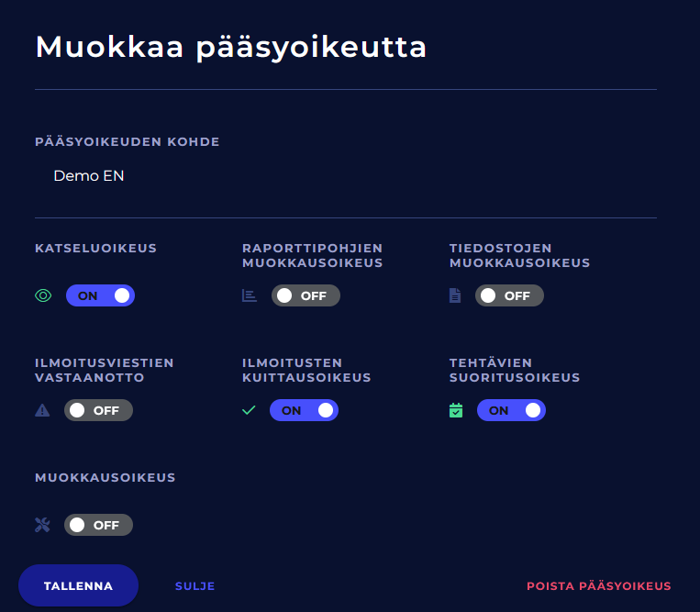Click the Muokkaa pääsyoikeutta heading
700x612 pixels.
pos(231,48)
